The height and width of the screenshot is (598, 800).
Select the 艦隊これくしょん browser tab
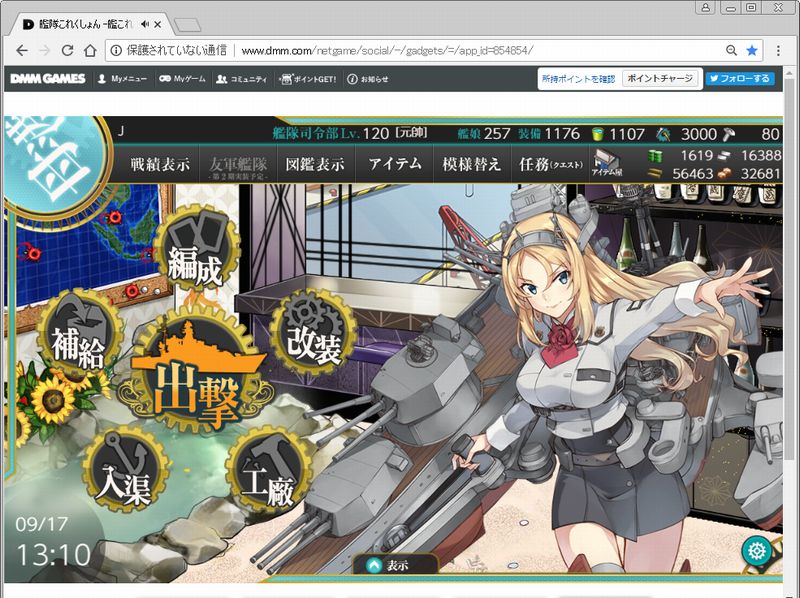(x=92, y=24)
